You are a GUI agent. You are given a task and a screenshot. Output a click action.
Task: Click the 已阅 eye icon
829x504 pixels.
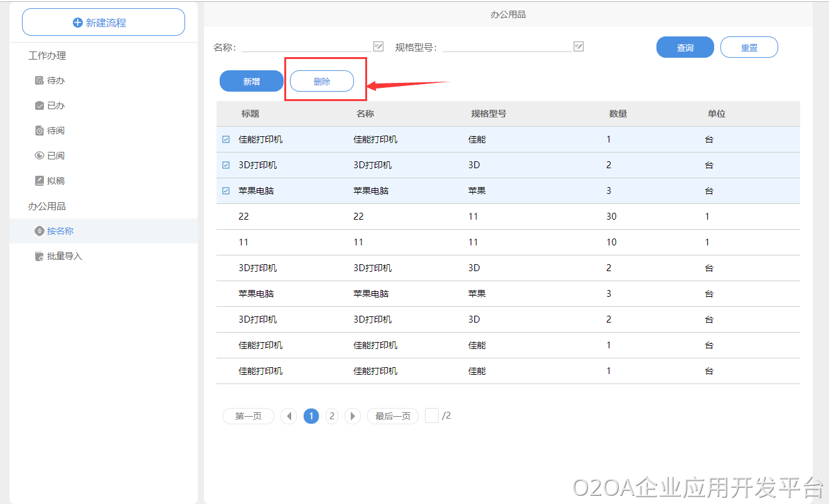click(40, 156)
